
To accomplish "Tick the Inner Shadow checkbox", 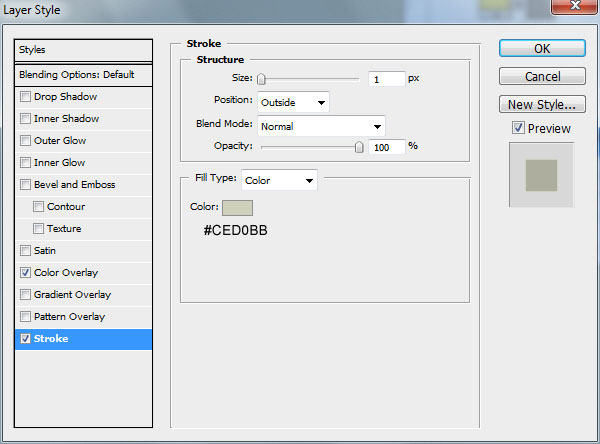I will point(25,119).
